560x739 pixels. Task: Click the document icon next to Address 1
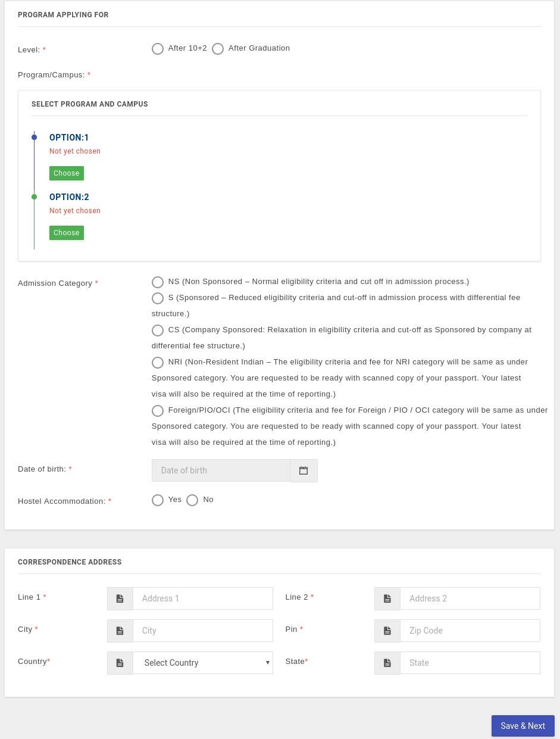pos(120,598)
